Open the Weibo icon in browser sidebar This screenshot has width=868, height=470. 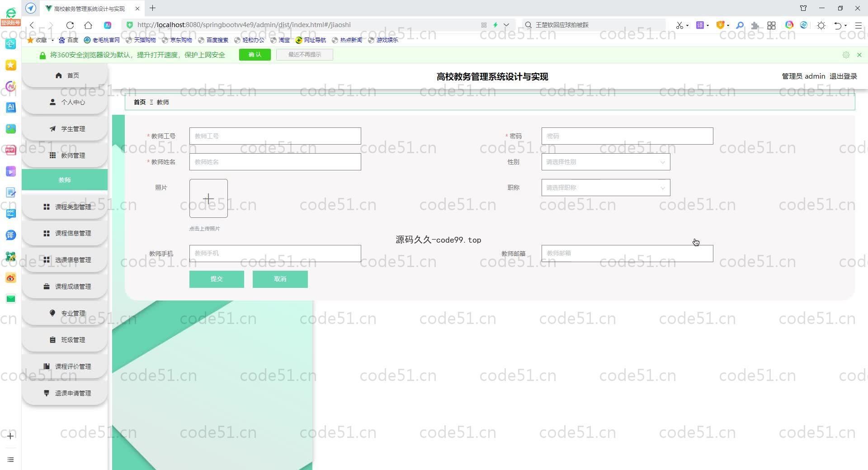[x=11, y=278]
